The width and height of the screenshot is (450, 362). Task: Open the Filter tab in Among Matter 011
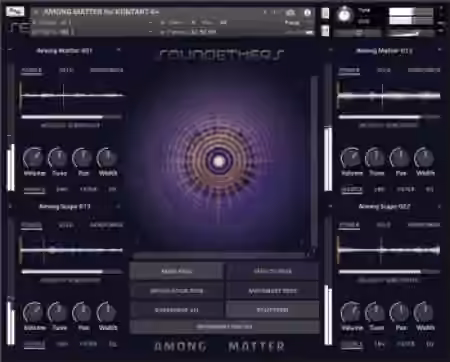pyautogui.click(x=406, y=189)
